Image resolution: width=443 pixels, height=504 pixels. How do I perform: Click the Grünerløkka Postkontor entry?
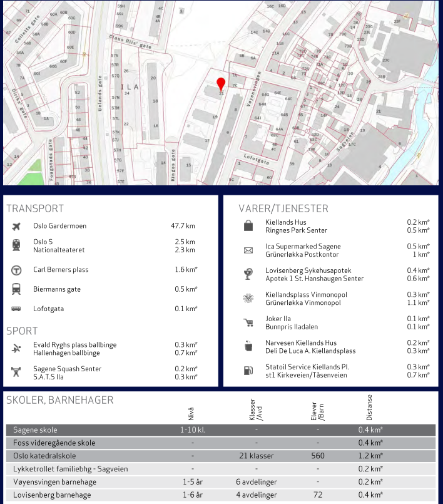[302, 255]
